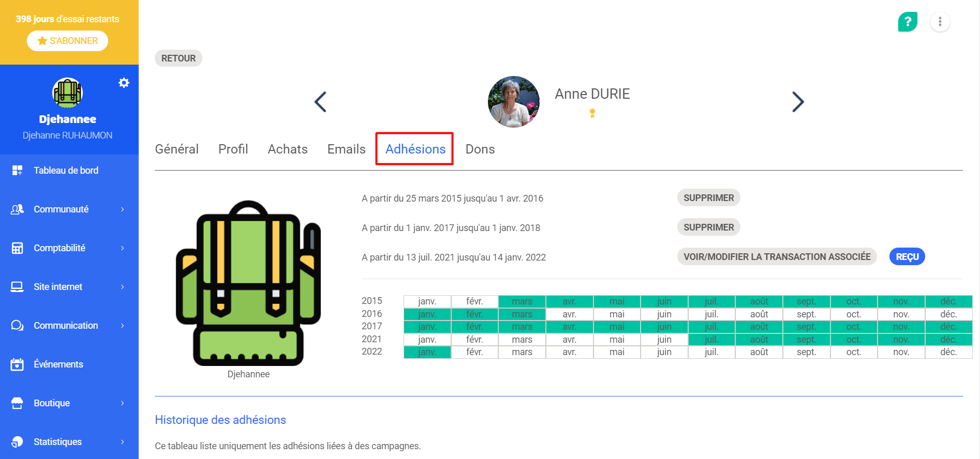
Task: Switch to the Général tab
Action: 176,149
